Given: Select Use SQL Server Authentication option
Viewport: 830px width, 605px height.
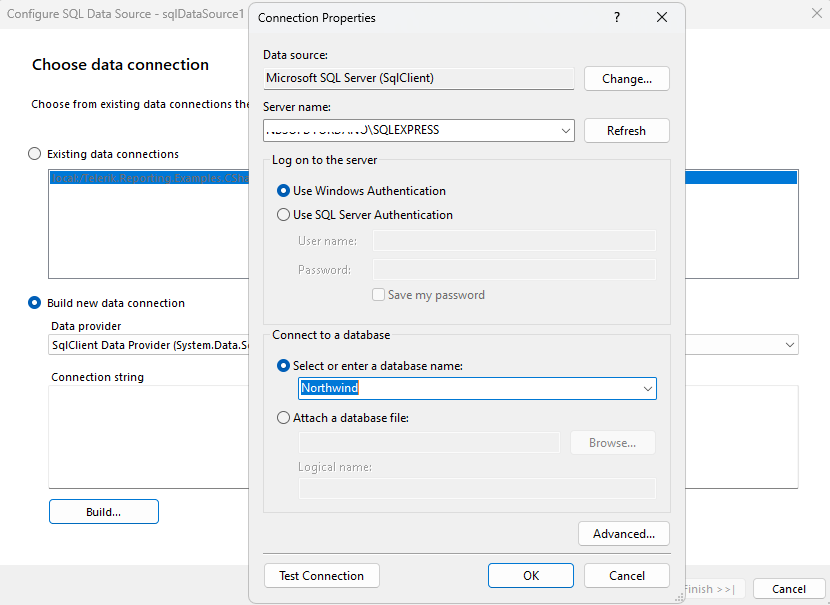Looking at the screenshot, I should click(284, 215).
